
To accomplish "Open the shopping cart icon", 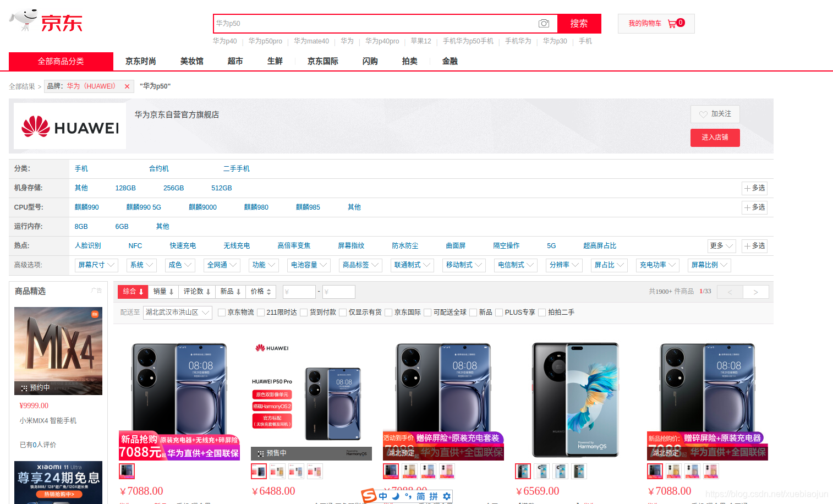I will pos(672,24).
